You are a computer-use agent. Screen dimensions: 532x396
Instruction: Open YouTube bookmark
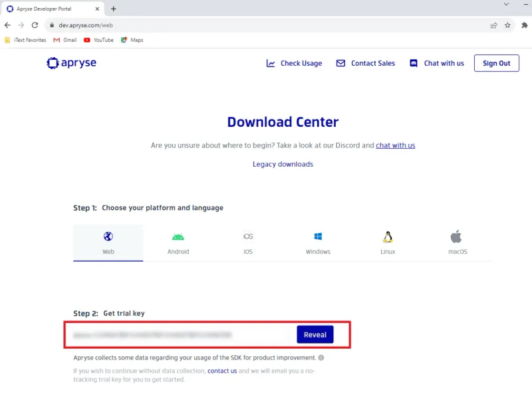pyautogui.click(x=98, y=40)
